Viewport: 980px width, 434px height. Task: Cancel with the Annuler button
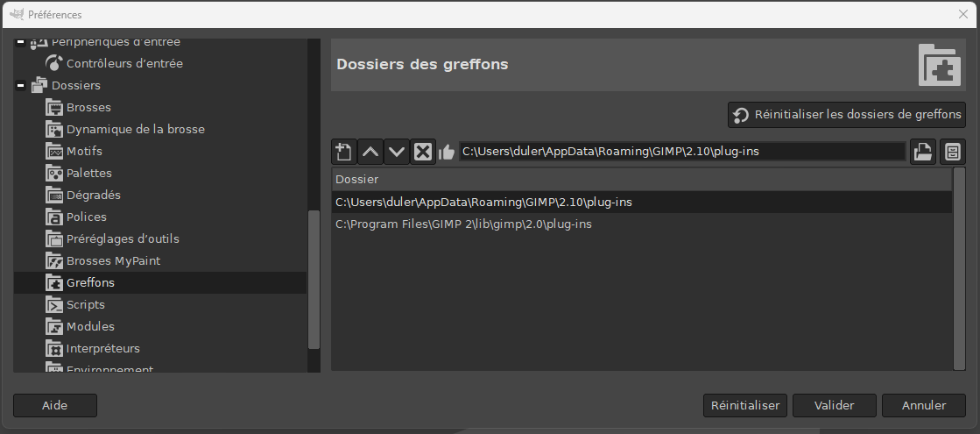point(924,405)
